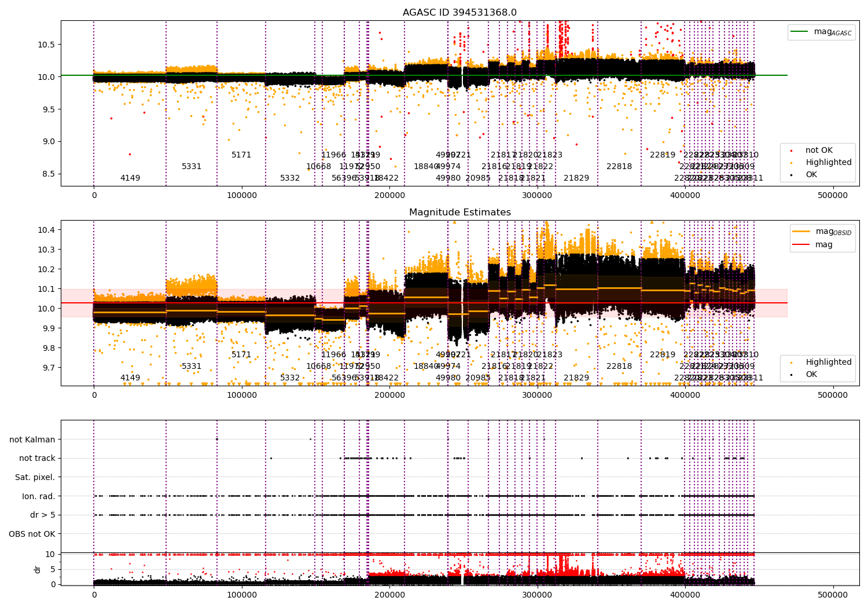Click observation label 22818 in middle plot

[619, 366]
